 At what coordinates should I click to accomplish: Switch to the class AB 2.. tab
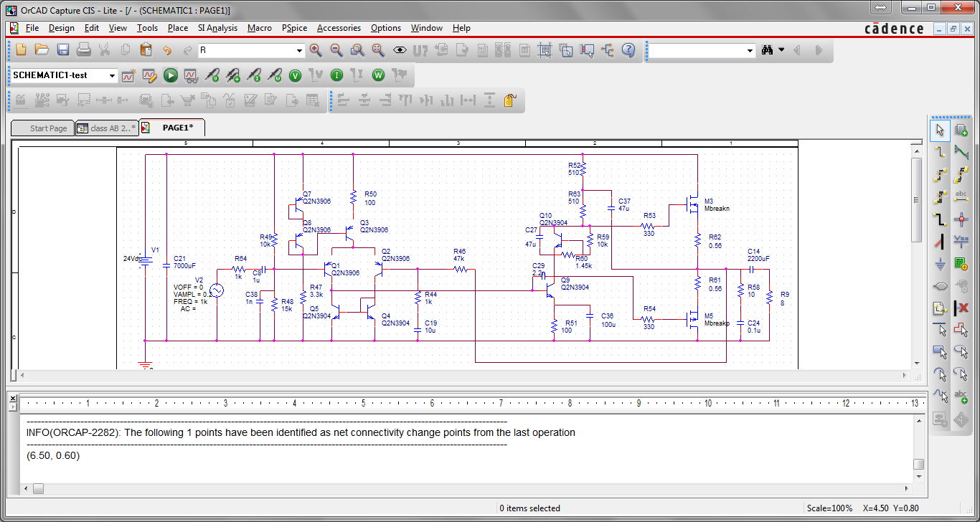107,128
